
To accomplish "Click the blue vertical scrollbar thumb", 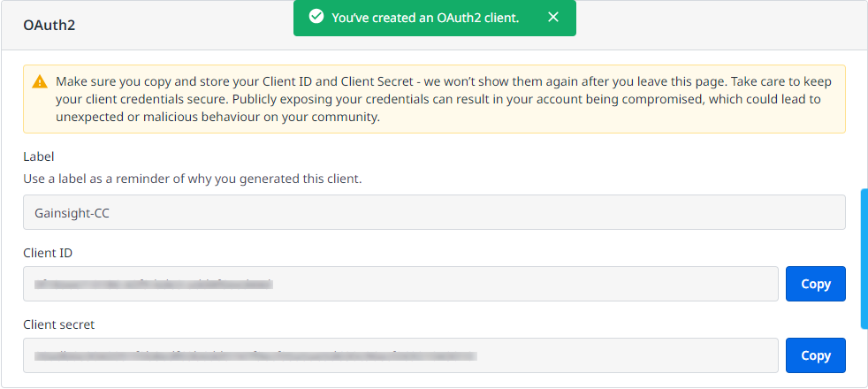I will [864, 258].
